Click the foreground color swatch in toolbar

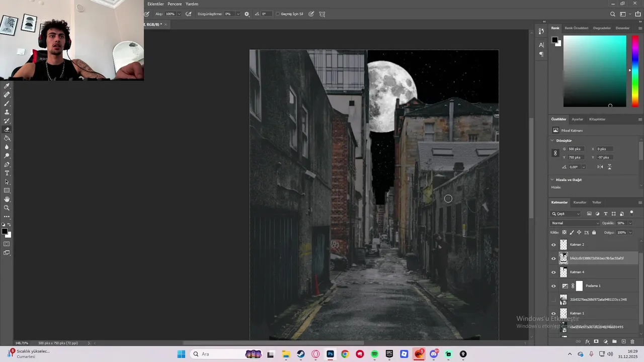(4, 232)
